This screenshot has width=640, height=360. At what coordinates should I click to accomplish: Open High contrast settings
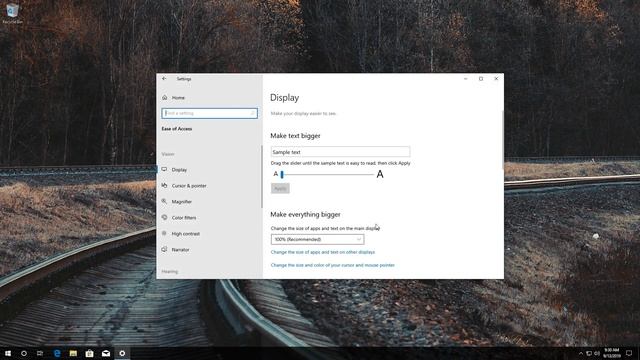[x=186, y=233]
